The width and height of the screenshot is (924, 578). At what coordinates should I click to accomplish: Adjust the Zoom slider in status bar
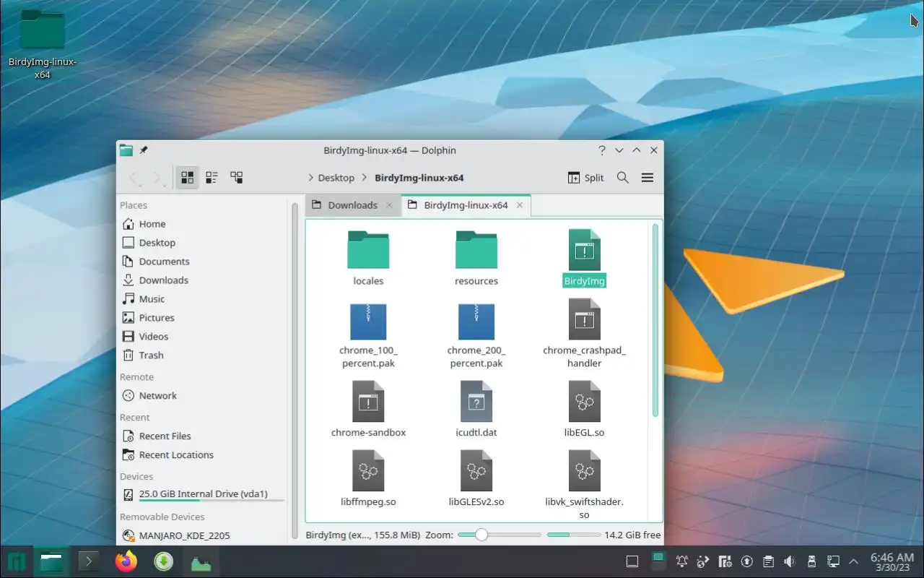[x=499, y=535]
